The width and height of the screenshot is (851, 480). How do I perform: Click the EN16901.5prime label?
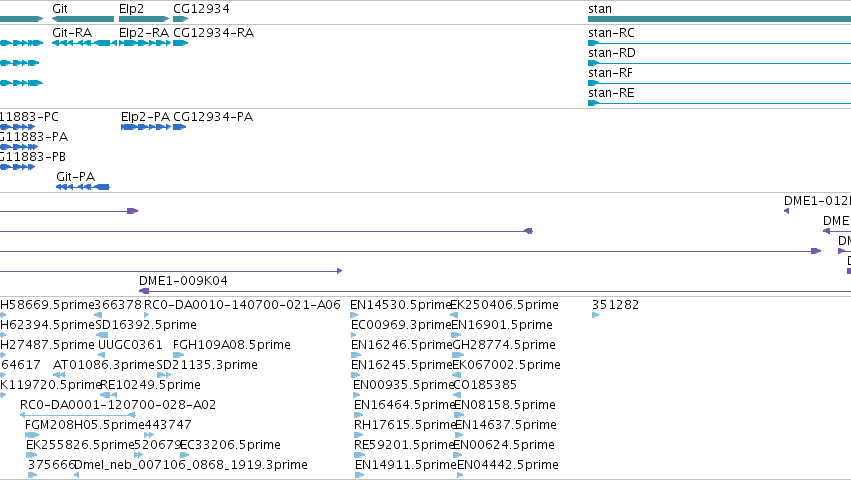[502, 325]
